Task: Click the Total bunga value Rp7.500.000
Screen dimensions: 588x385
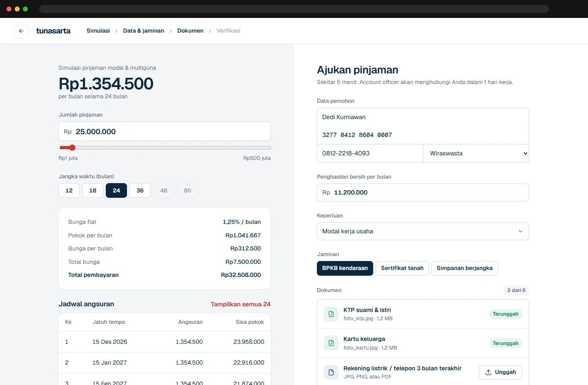Action: [x=243, y=262]
